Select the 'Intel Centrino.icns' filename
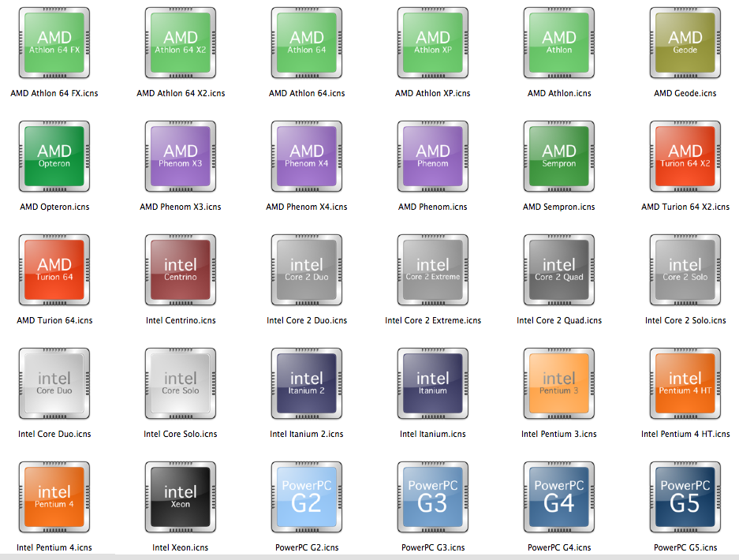The height and width of the screenshot is (560, 739). 181,320
